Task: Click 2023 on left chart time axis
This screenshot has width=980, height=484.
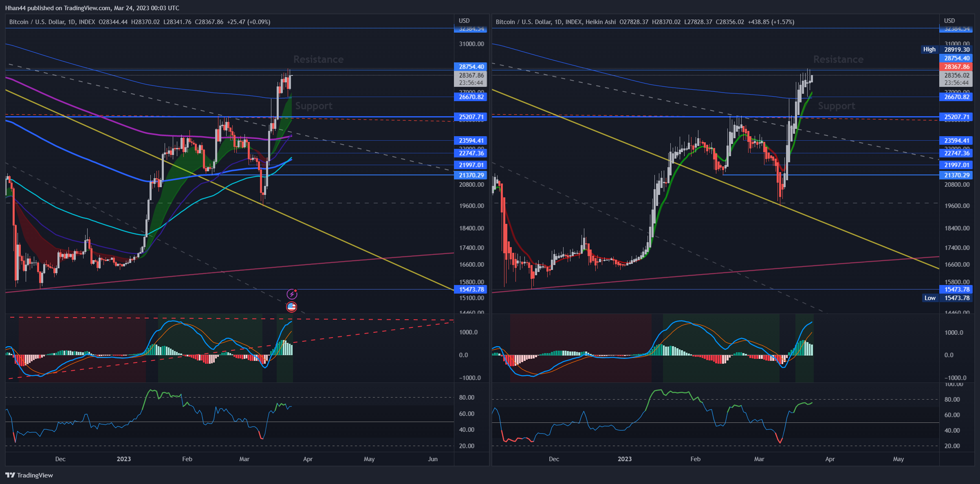Action: [x=124, y=459]
